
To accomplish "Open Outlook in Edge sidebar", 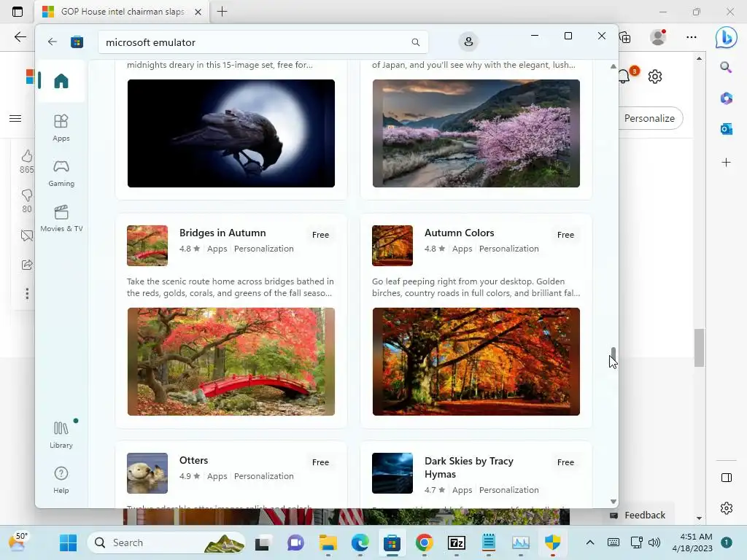I will point(726,128).
